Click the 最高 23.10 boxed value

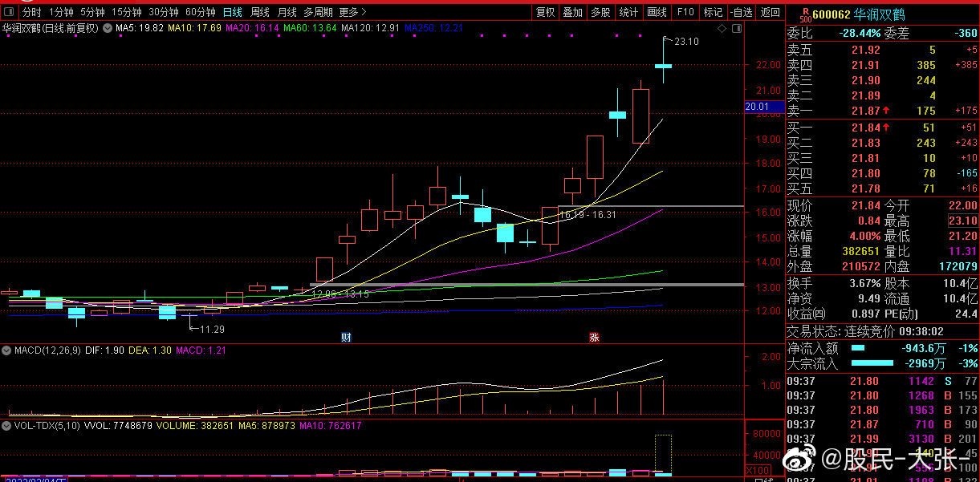coord(962,221)
